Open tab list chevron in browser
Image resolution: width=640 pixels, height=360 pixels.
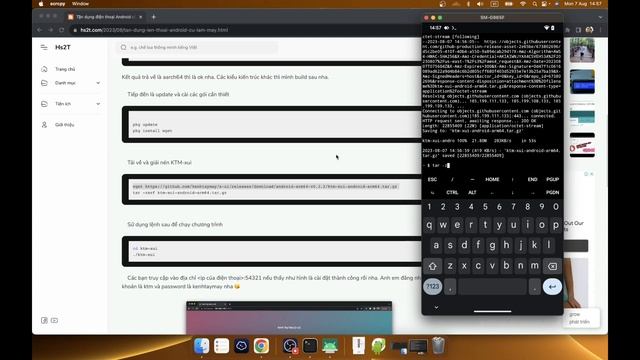pyautogui.click(x=600, y=17)
